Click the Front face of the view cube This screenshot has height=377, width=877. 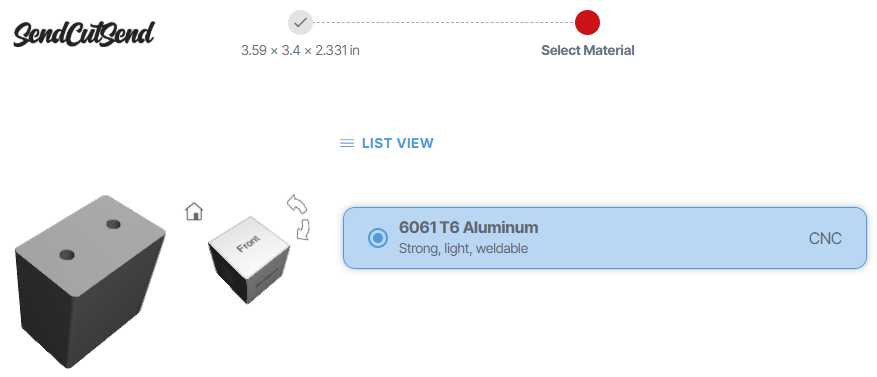pos(249,244)
